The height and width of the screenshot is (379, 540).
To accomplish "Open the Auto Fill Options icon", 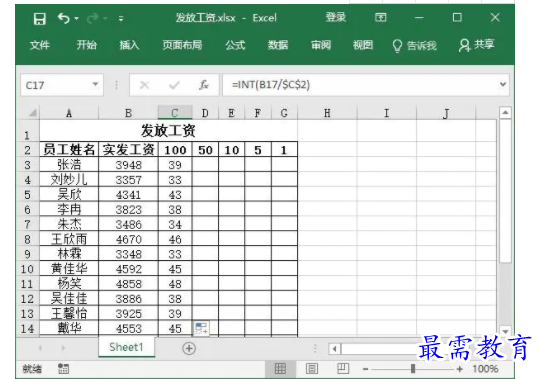I will point(201,328).
